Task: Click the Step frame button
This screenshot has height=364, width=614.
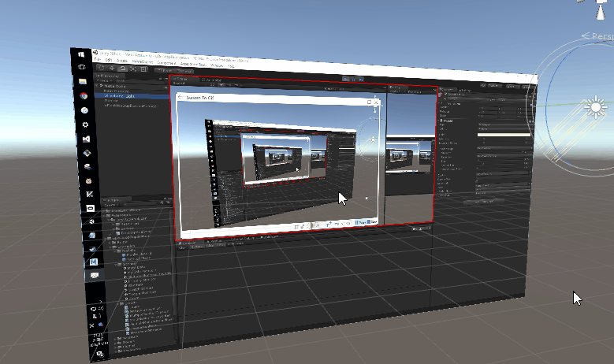Action: pyautogui.click(x=361, y=80)
